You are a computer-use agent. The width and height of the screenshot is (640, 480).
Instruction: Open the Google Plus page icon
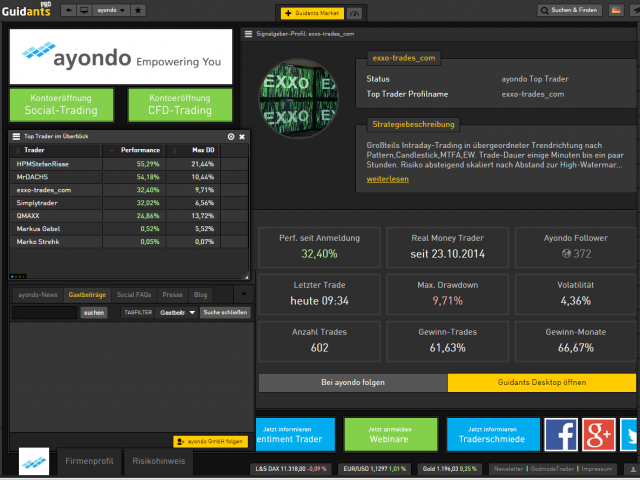(x=600, y=435)
